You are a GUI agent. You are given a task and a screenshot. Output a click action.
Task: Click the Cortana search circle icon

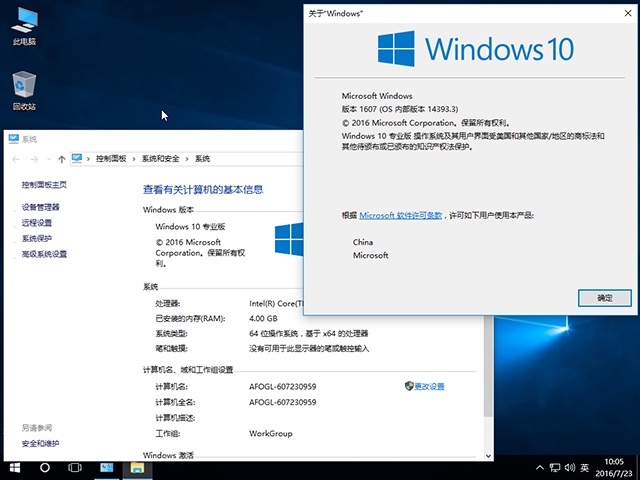click(x=45, y=467)
